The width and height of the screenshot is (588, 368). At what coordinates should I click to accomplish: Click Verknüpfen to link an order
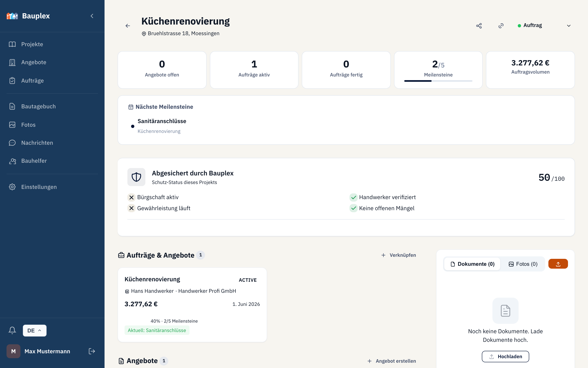pos(399,255)
